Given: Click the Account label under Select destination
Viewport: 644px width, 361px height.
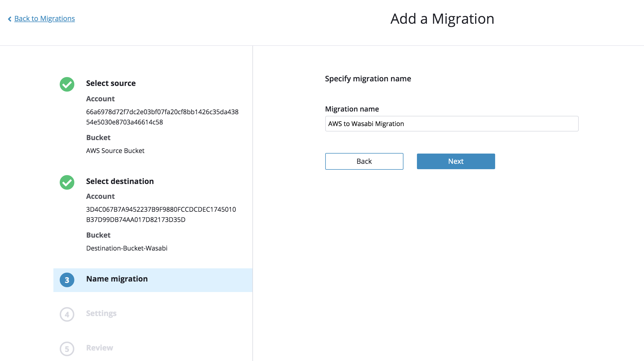Looking at the screenshot, I should pyautogui.click(x=100, y=196).
